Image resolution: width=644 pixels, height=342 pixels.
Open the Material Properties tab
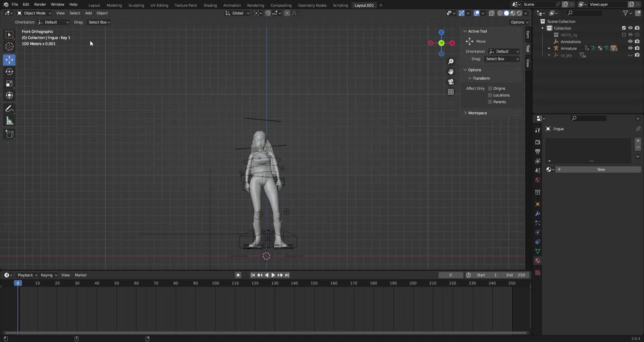(x=537, y=260)
